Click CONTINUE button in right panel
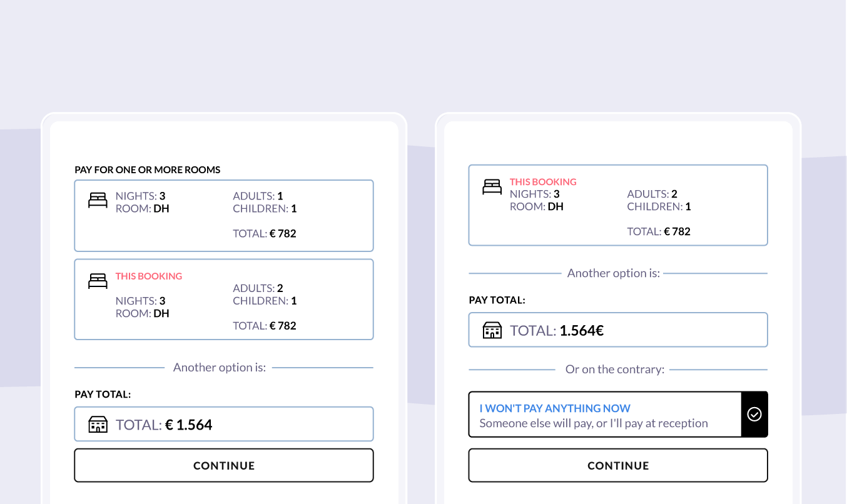The image size is (847, 504). (x=618, y=465)
